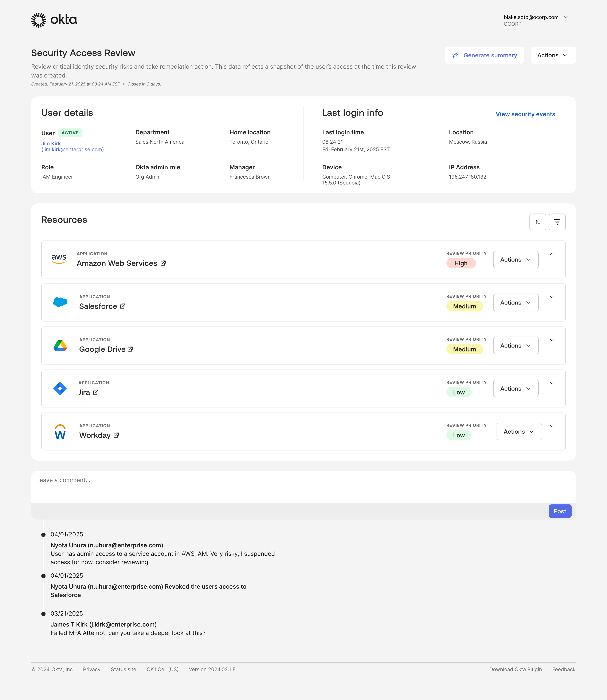This screenshot has width=607, height=700.
Task: Click the Generate summary button
Action: click(484, 55)
